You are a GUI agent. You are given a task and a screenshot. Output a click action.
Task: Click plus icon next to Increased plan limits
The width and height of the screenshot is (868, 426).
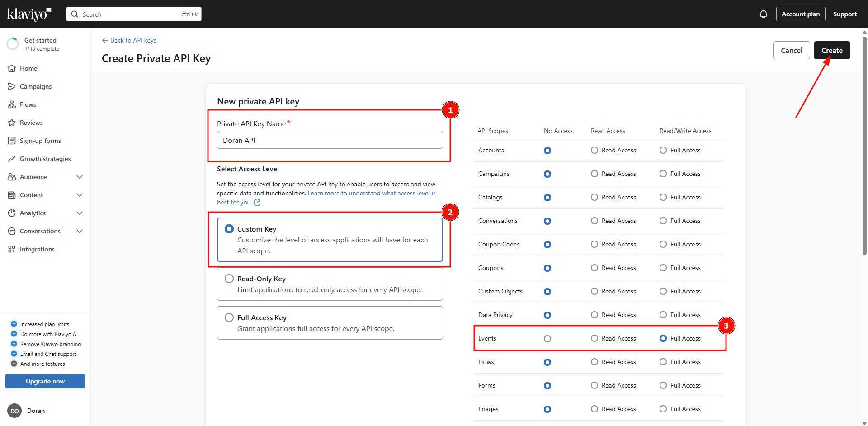(14, 324)
